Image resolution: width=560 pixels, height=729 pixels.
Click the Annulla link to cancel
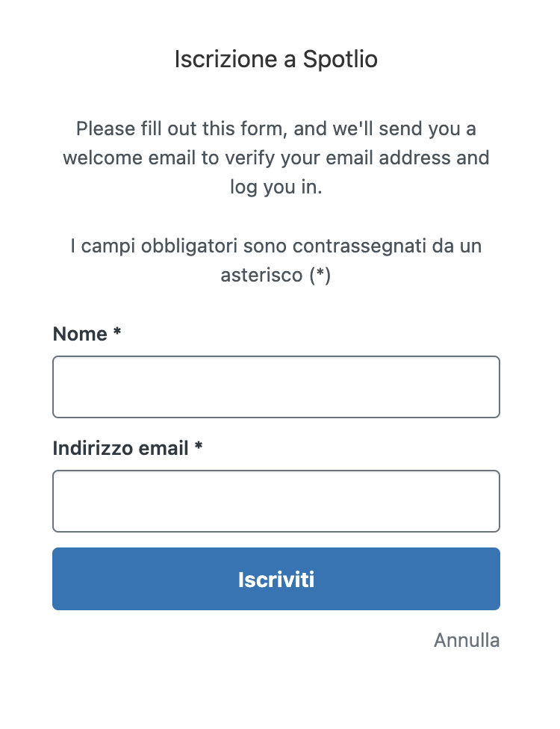point(467,640)
